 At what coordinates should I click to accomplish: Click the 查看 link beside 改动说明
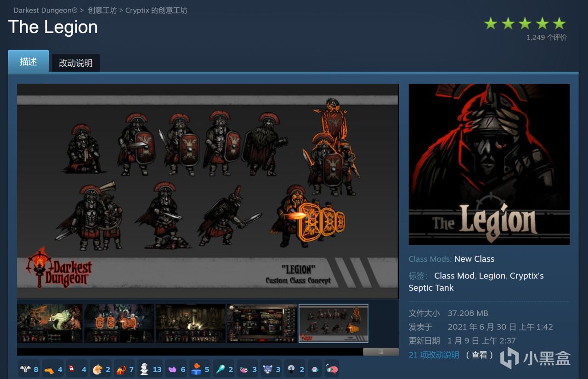coord(479,355)
